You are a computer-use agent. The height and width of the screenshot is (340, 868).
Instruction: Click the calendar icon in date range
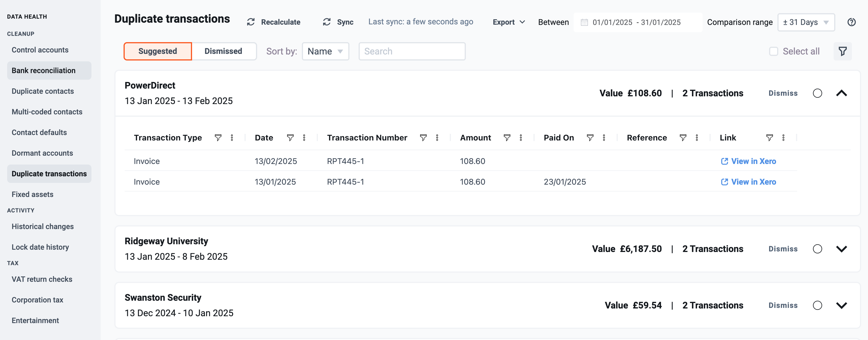pos(584,23)
